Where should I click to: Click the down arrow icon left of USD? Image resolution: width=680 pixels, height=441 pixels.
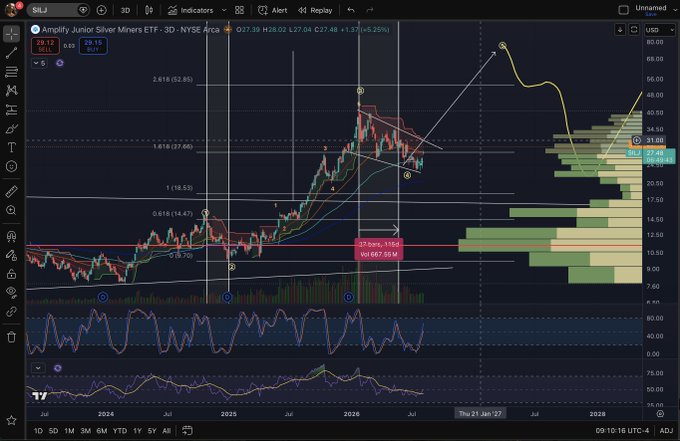(x=620, y=29)
